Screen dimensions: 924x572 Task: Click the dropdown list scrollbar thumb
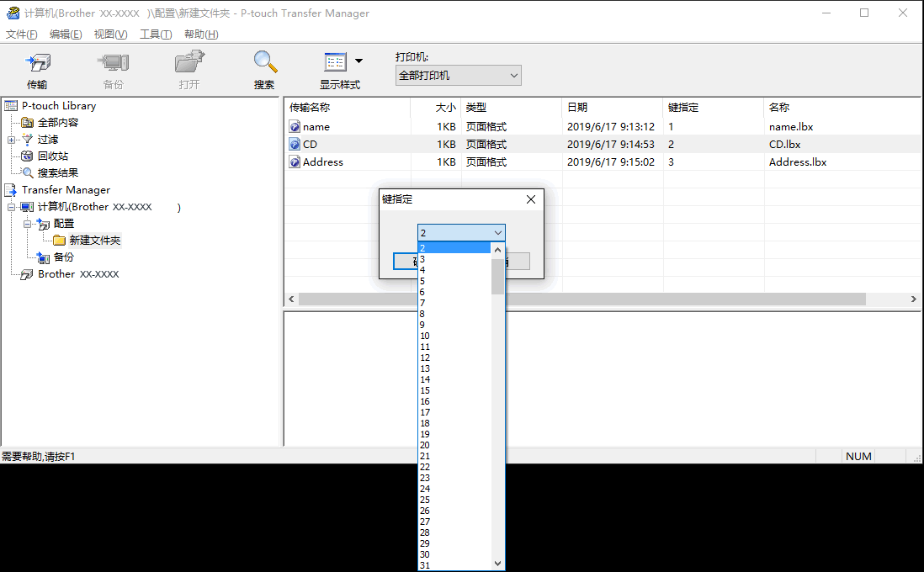498,276
